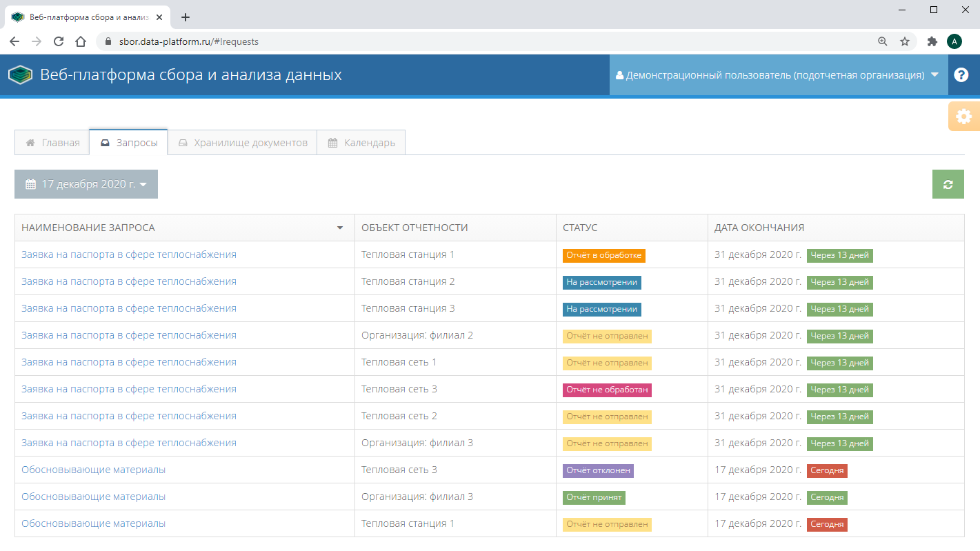Open Заявка link for Тепловая станция 3

coord(129,308)
